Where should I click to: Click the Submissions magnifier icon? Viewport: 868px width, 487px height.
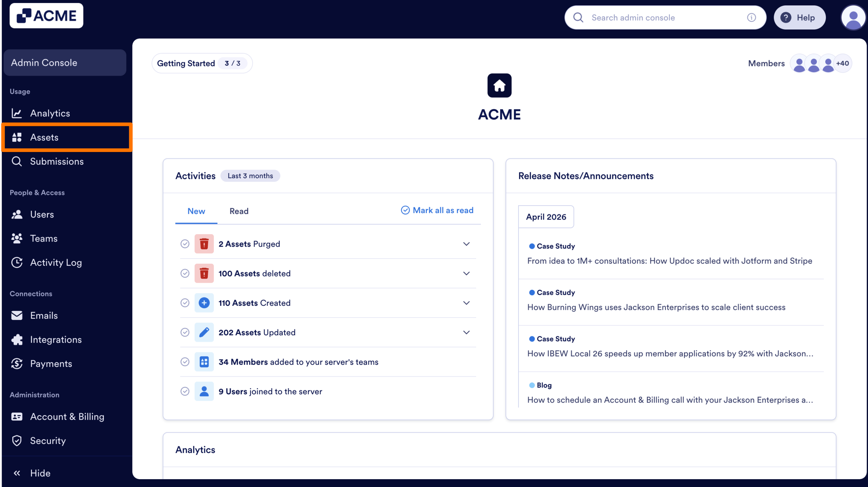pyautogui.click(x=17, y=162)
